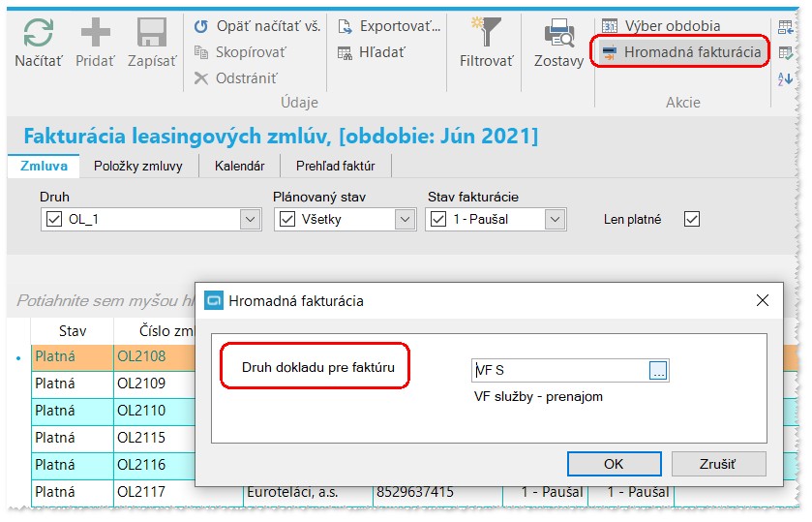The image size is (812, 522).
Task: Click the Stav column header
Action: [73, 331]
